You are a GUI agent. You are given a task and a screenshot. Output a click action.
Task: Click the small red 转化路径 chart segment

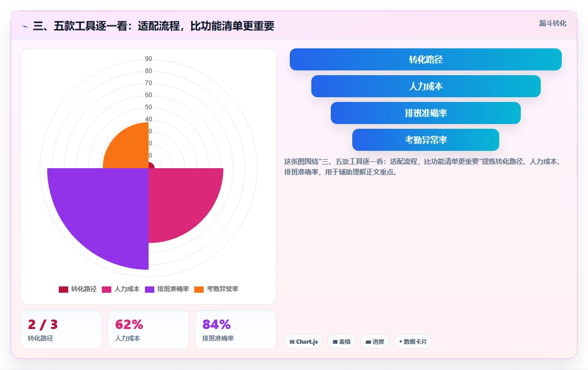[x=151, y=166]
